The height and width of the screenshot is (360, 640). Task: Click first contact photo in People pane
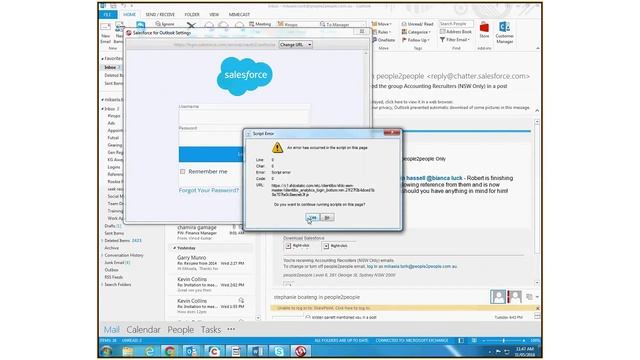[498, 296]
